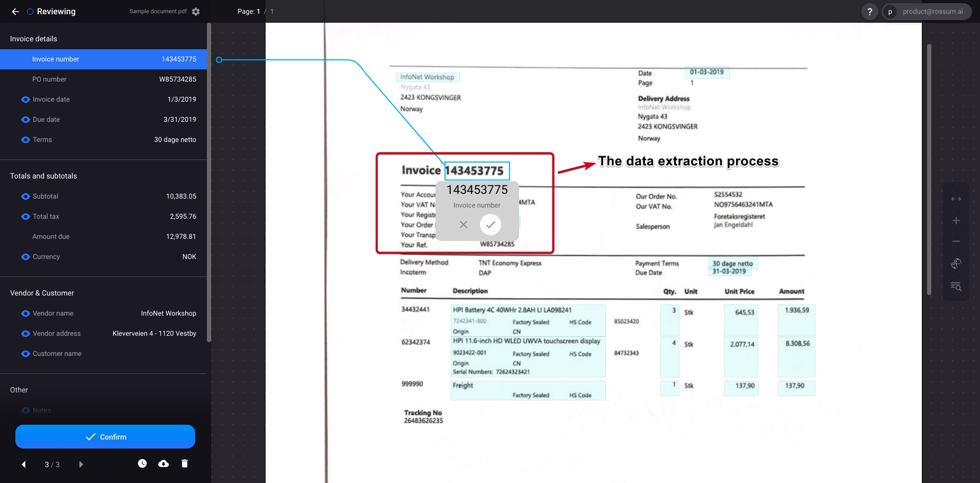This screenshot has width=980, height=483.
Task: Toggle the indicator next to Vendor name
Action: coord(25,313)
